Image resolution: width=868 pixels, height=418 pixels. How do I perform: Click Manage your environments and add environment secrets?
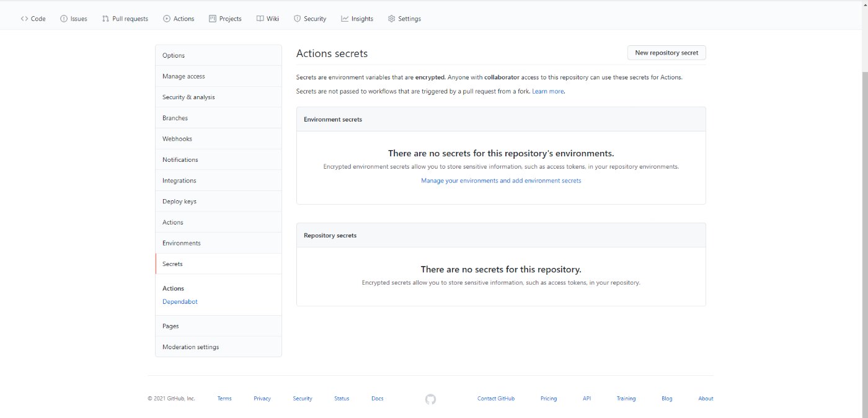(501, 180)
